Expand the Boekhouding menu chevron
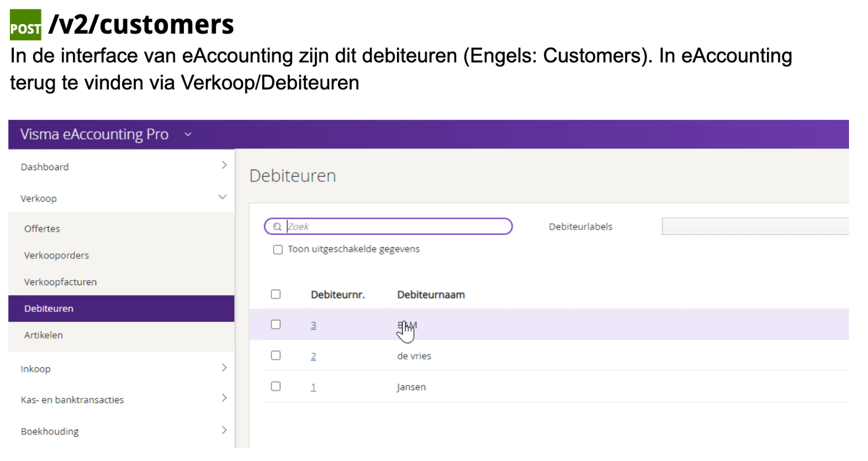This screenshot has height=461, width=868. coord(223,430)
